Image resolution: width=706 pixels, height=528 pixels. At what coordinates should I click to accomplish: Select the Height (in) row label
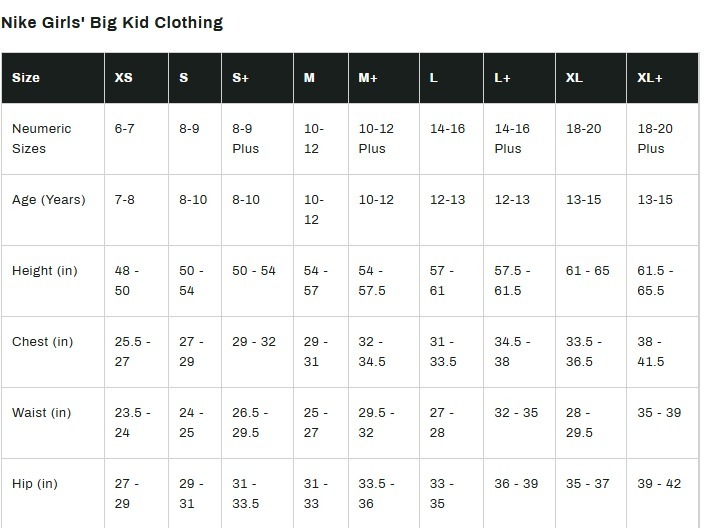pos(43,271)
